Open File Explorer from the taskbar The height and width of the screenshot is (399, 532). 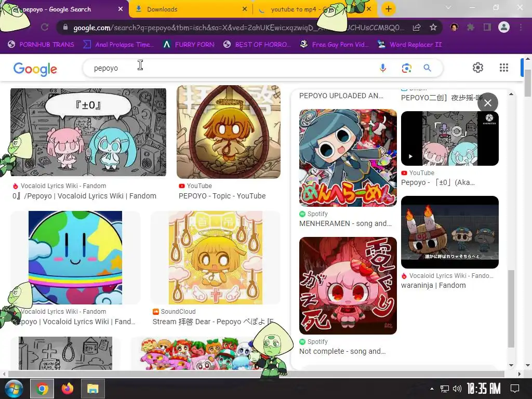[92, 389]
